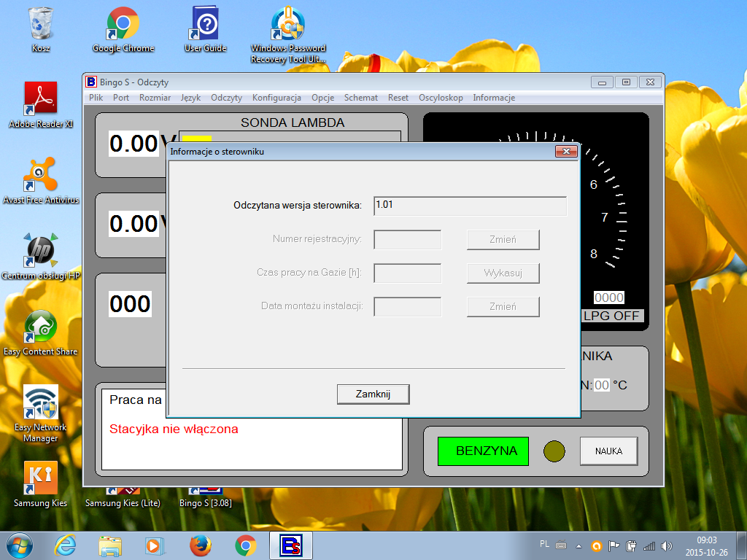The image size is (747, 560).
Task: Click Zmień next to Data montażu instalacji
Action: click(x=503, y=307)
